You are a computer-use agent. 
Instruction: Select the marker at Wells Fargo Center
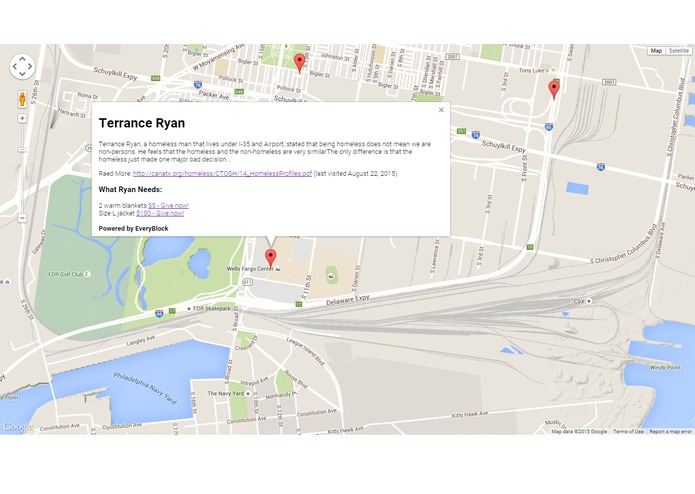point(270,258)
